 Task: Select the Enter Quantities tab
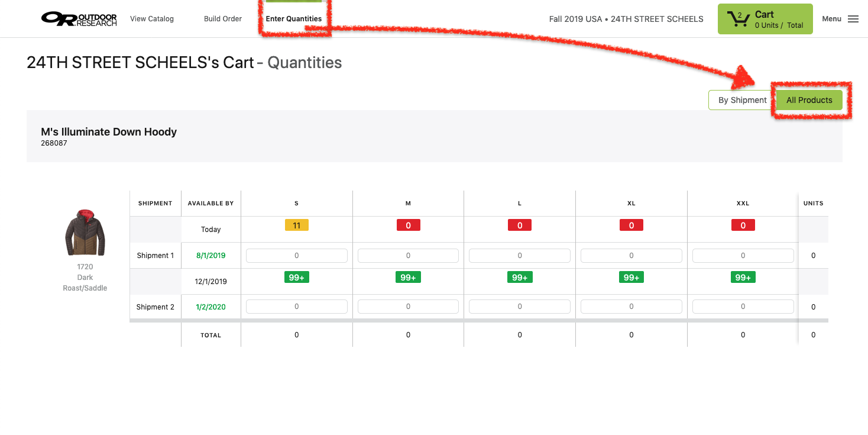click(294, 19)
